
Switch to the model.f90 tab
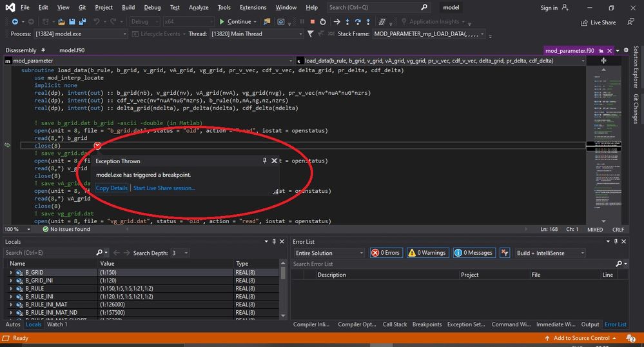(72, 50)
